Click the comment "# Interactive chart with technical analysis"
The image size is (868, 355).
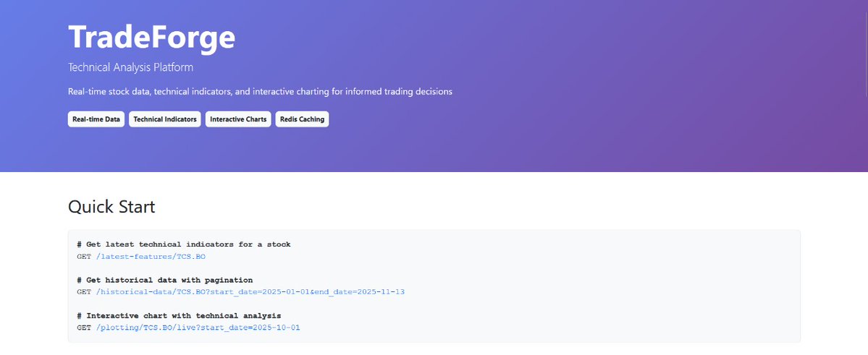[x=179, y=316]
